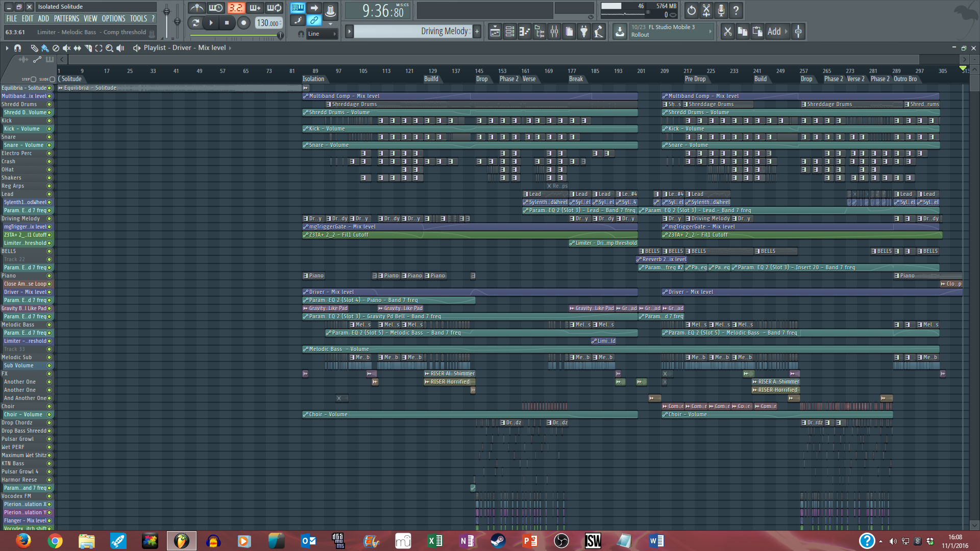This screenshot has width=980, height=551.
Task: Open audio editor scissors icon
Action: point(706,10)
